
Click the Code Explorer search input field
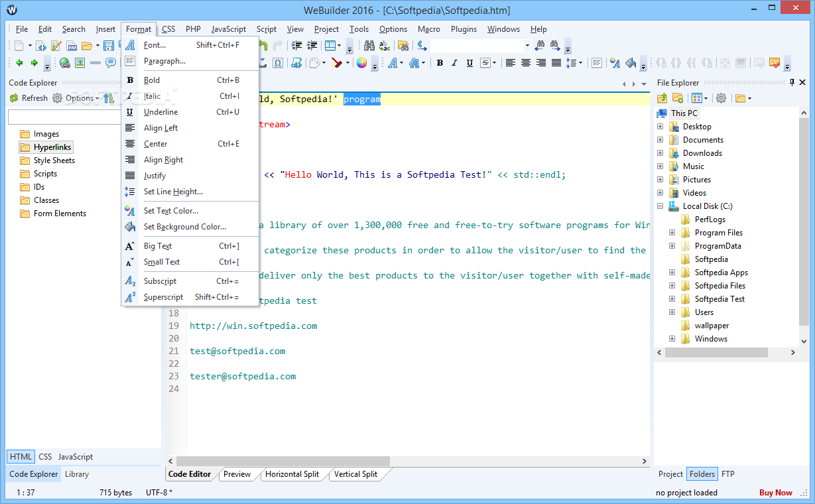coord(64,117)
